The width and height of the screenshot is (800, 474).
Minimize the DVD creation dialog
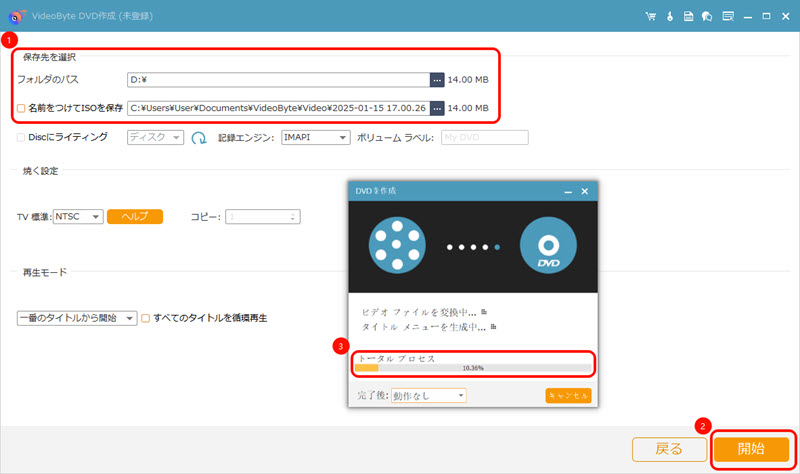coord(568,191)
